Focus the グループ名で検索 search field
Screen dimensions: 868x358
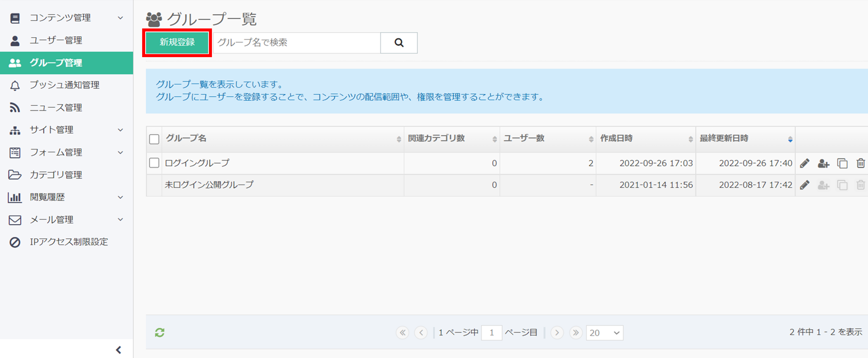tap(297, 42)
